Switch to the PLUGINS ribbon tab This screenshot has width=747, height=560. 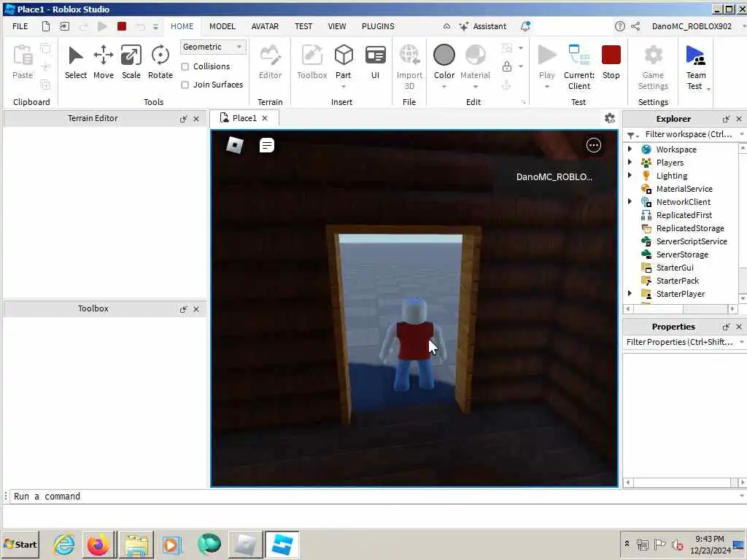pyautogui.click(x=378, y=26)
